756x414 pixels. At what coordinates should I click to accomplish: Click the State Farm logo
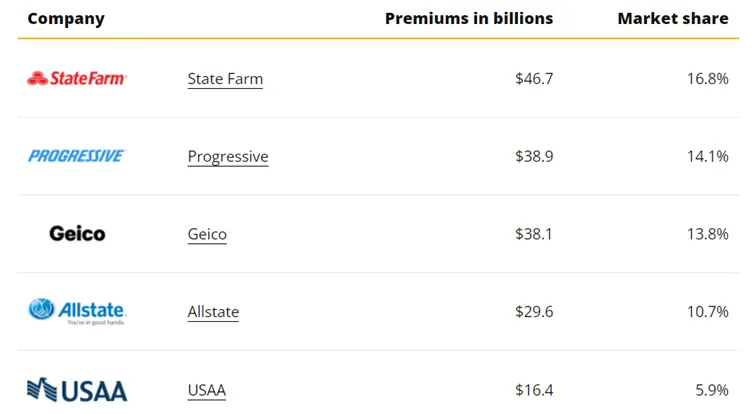pyautogui.click(x=77, y=78)
